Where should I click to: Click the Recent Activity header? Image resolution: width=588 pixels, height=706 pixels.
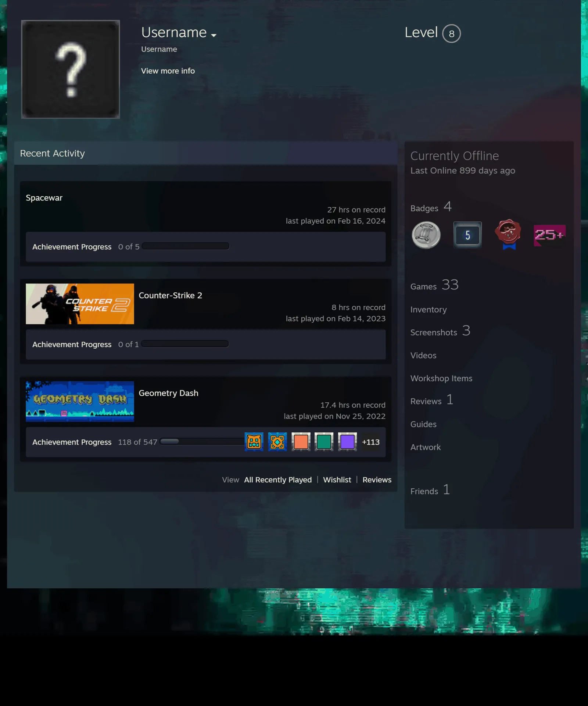click(x=206, y=153)
